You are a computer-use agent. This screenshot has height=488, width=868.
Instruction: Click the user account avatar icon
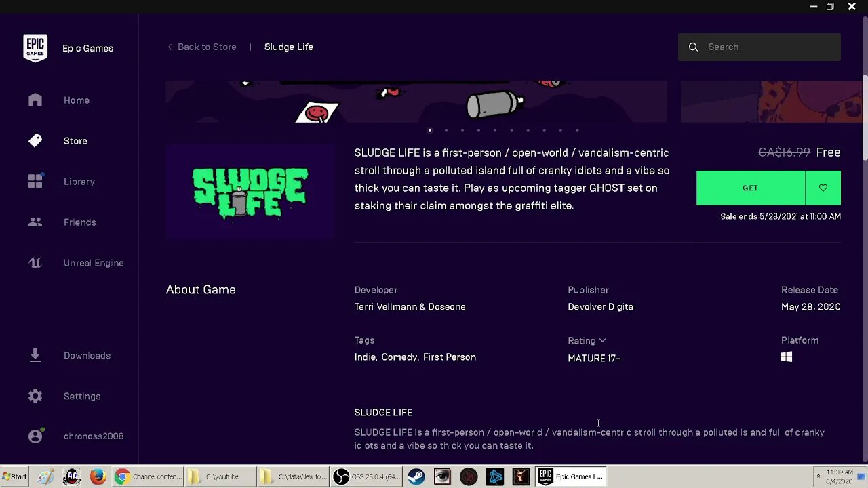[36, 436]
